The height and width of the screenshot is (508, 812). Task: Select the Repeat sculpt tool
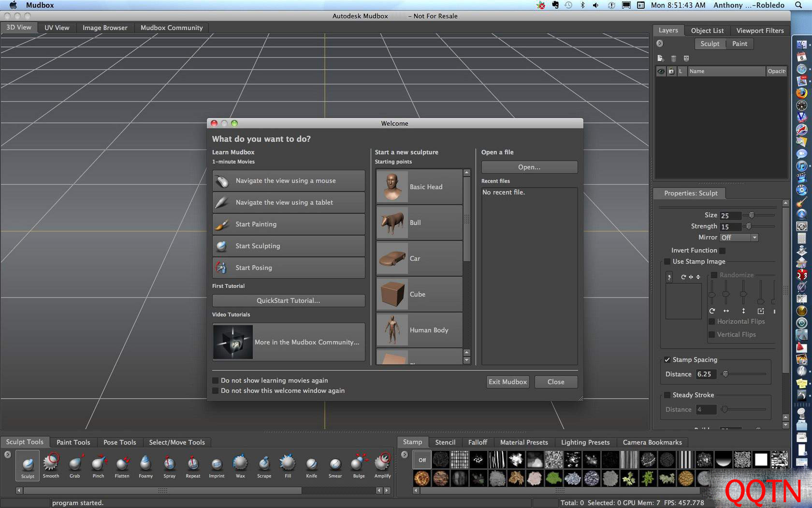coord(193,465)
